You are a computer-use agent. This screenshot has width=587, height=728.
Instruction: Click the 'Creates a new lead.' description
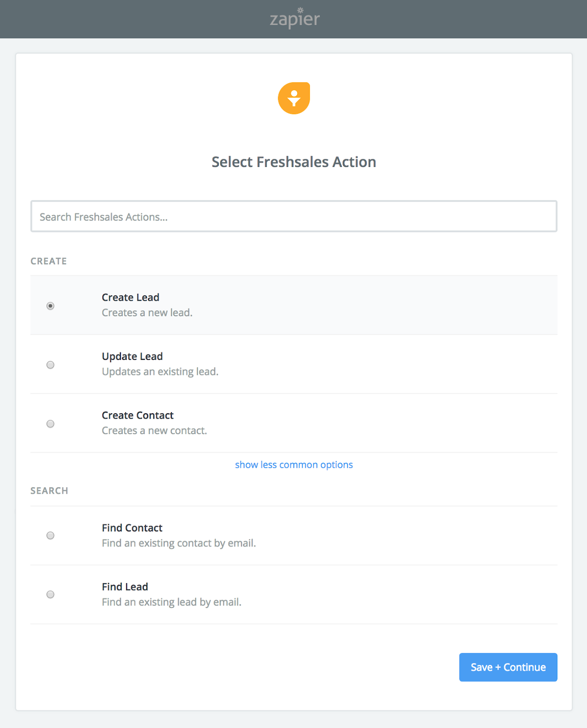click(147, 313)
